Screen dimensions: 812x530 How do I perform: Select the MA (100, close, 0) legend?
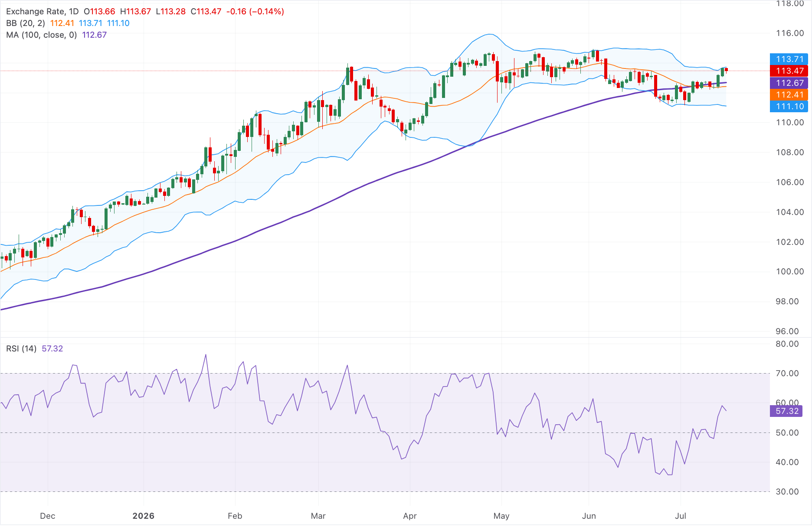click(x=41, y=35)
